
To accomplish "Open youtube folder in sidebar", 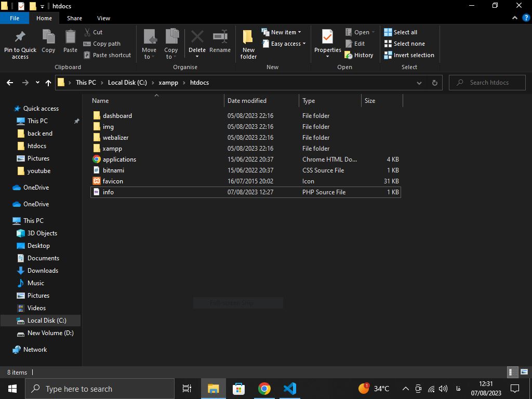I will tap(38, 171).
